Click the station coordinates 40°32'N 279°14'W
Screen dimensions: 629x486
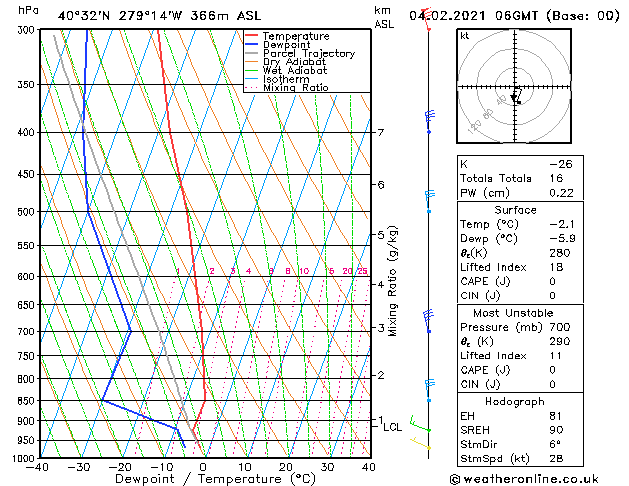click(x=120, y=16)
